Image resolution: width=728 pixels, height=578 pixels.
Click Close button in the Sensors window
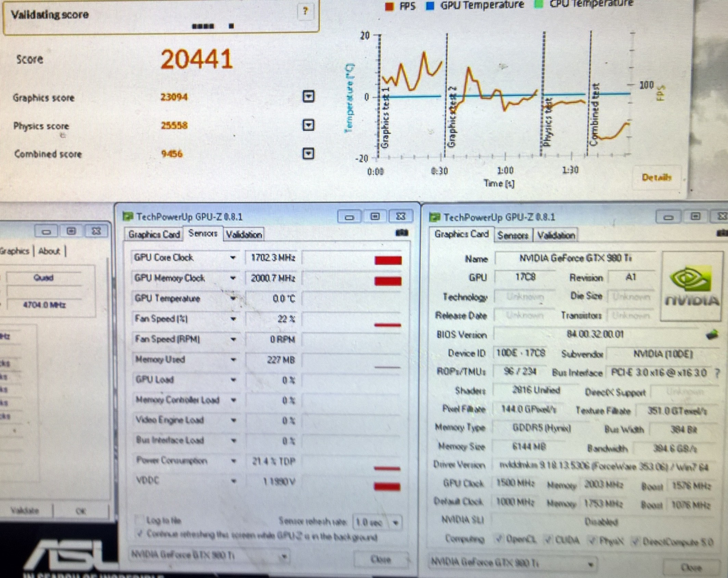pos(380,560)
